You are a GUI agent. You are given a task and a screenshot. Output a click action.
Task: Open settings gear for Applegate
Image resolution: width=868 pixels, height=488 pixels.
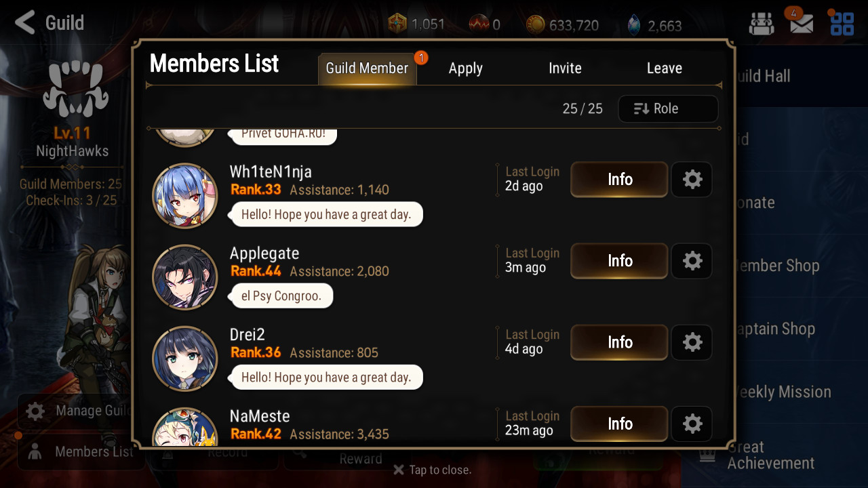click(692, 261)
